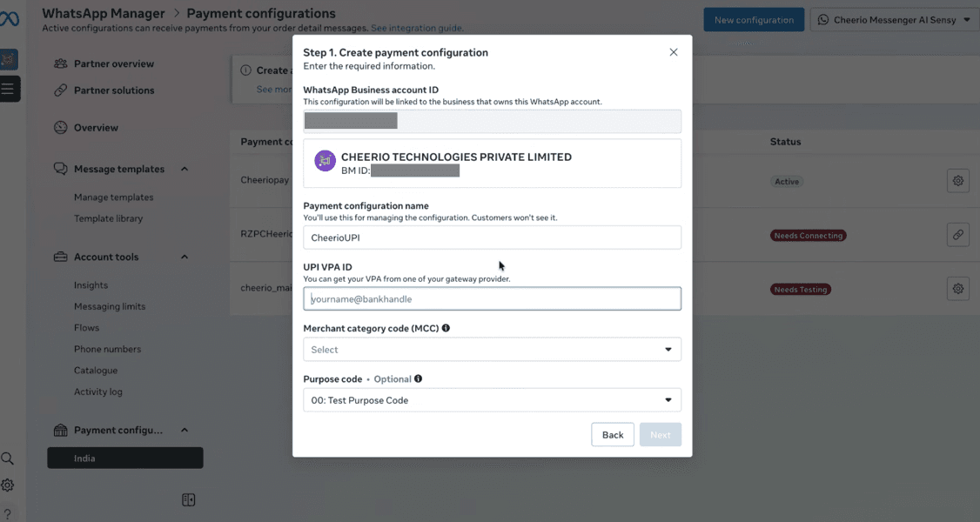Open the search magnifier icon

click(x=8, y=458)
